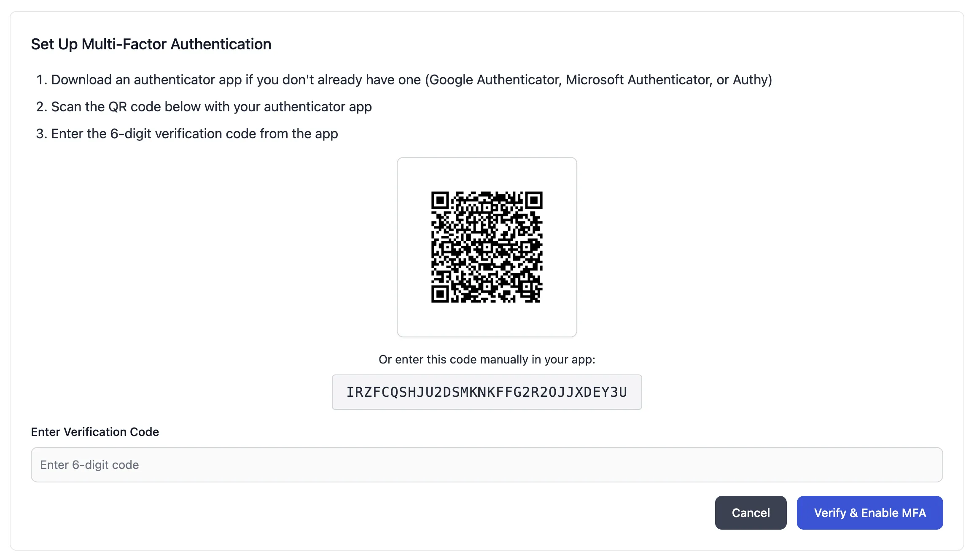Click the center of the QR code
Image resolution: width=974 pixels, height=560 pixels.
tap(487, 247)
